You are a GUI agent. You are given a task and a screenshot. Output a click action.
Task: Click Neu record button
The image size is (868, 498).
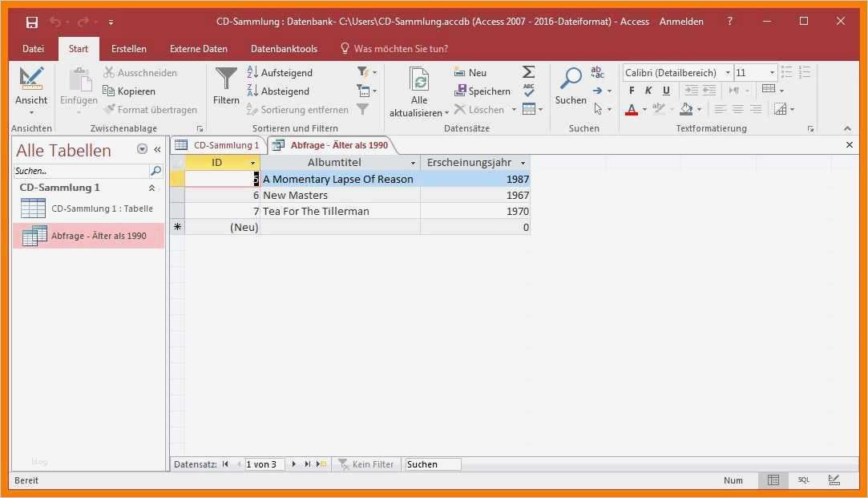(470, 72)
